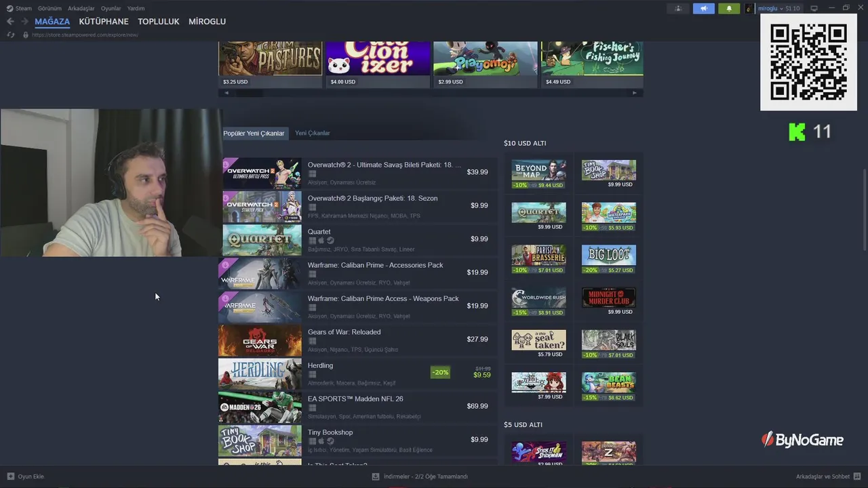Open EA SPORTS Madden NFL 26 listing
The height and width of the screenshot is (488, 868).
[x=357, y=407]
